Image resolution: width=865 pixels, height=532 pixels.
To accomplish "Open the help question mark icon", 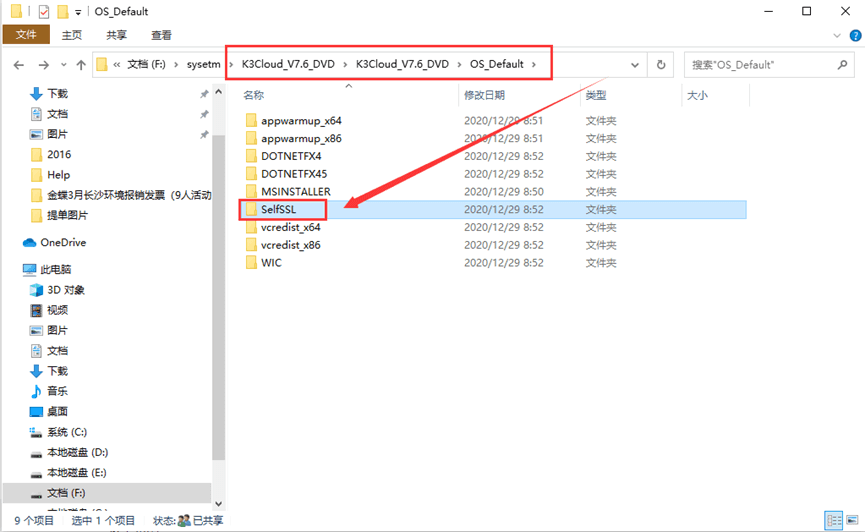I will pyautogui.click(x=855, y=36).
